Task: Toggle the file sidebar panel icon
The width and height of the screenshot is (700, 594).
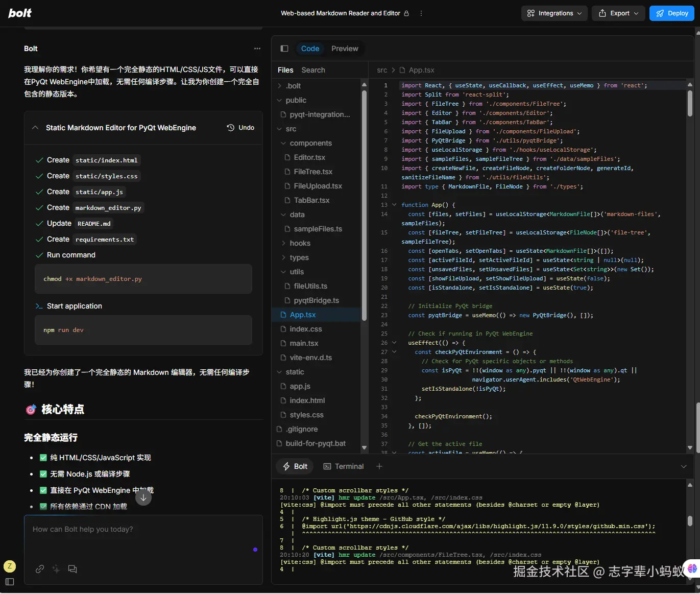Action: [x=284, y=49]
